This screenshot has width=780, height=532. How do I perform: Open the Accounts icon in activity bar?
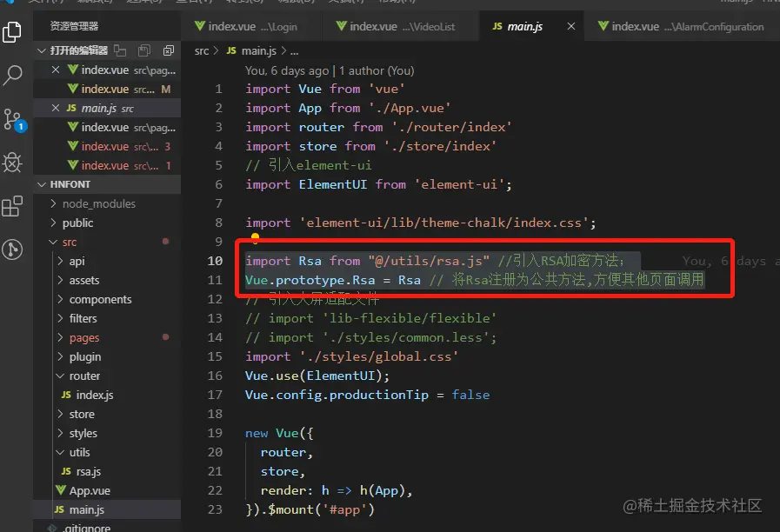12,249
